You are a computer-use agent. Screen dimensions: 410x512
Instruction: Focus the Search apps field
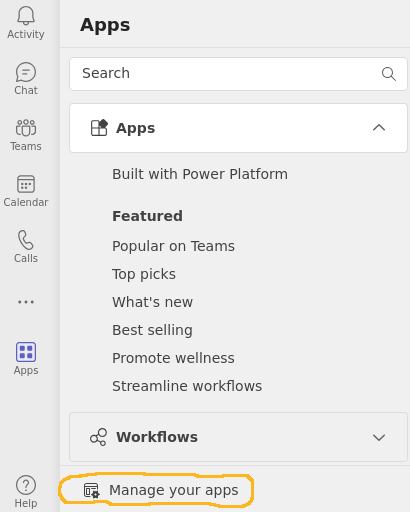238,74
